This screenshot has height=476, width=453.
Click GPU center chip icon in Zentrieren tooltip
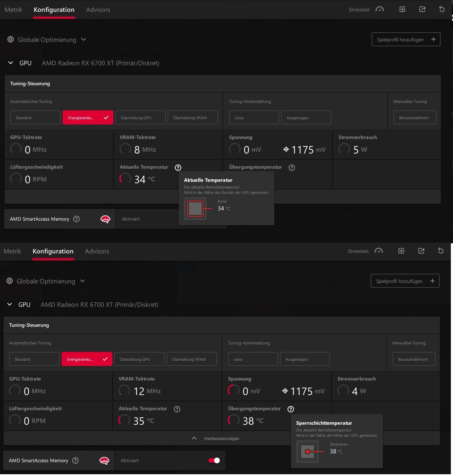tap(308, 452)
